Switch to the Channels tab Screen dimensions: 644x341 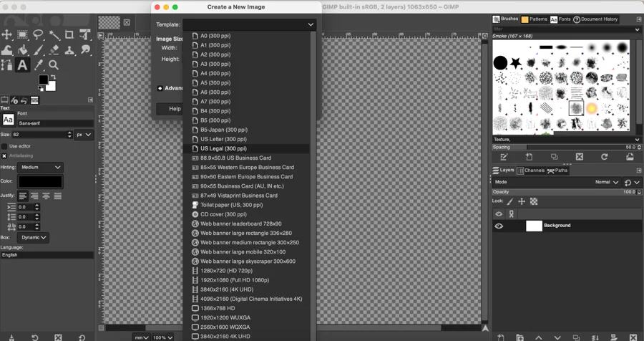530,170
